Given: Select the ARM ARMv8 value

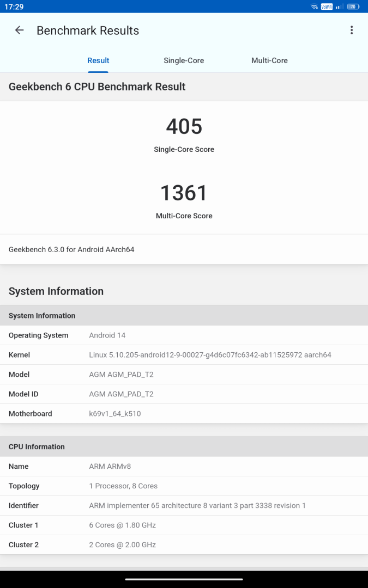Looking at the screenshot, I should (x=110, y=466).
